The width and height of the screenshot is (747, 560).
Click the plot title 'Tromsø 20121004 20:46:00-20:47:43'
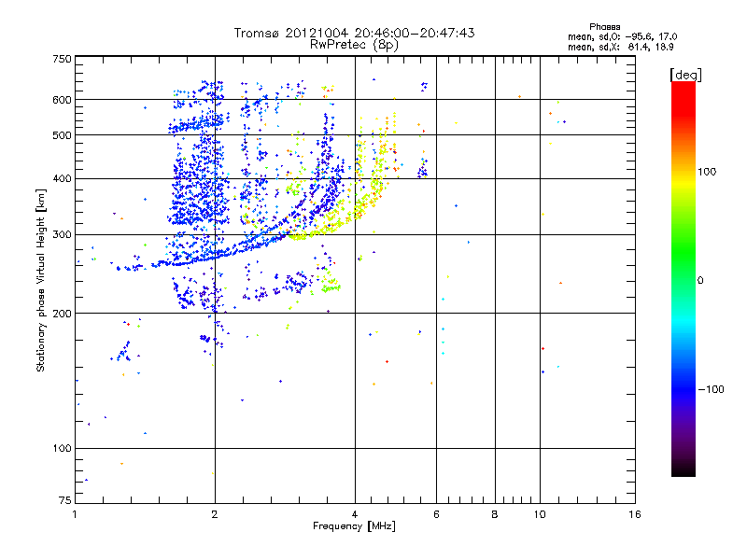354,33
